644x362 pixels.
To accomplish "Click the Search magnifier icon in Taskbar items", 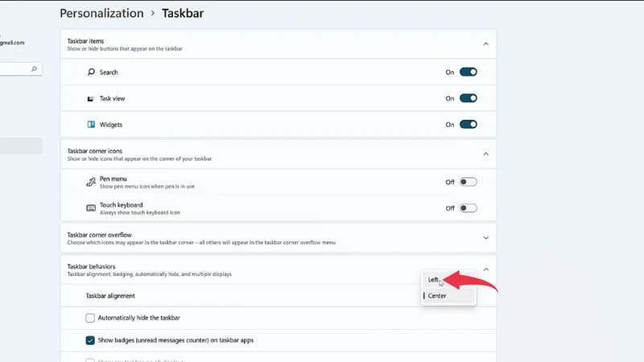I will (91, 72).
